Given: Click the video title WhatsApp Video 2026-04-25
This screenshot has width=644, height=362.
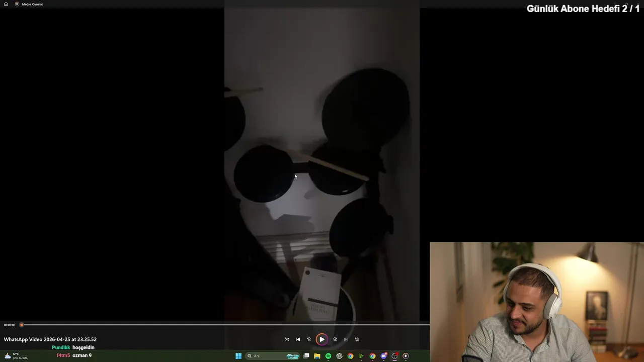Looking at the screenshot, I should [x=50, y=339].
